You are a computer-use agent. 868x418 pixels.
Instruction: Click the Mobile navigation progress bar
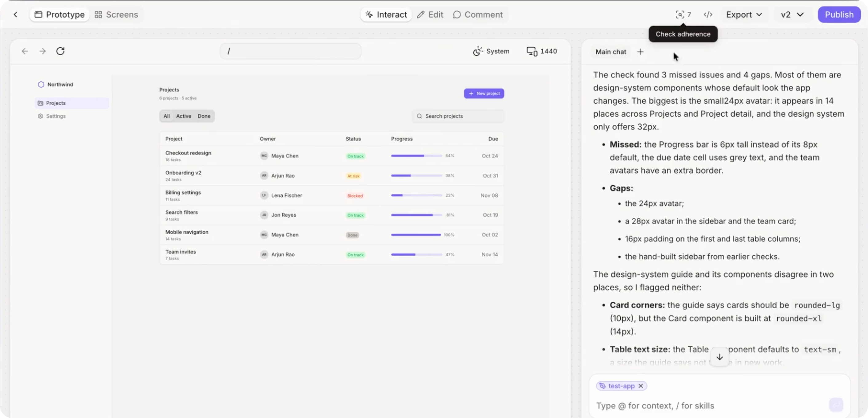click(416, 235)
